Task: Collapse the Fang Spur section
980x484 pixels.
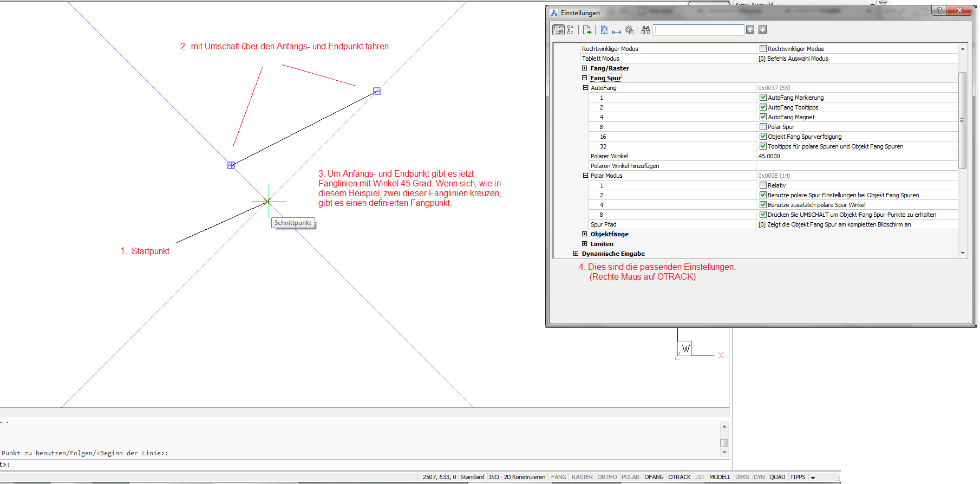Action: pos(584,78)
